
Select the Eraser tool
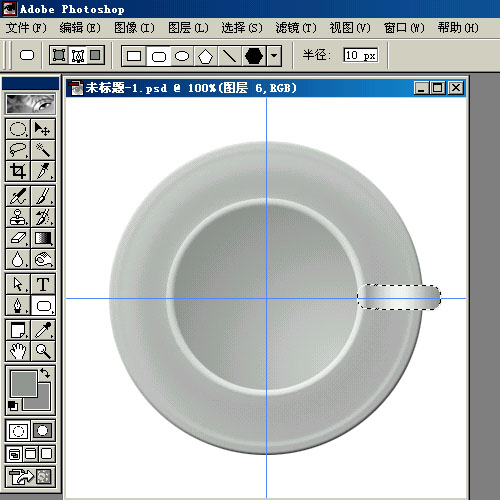coord(18,238)
